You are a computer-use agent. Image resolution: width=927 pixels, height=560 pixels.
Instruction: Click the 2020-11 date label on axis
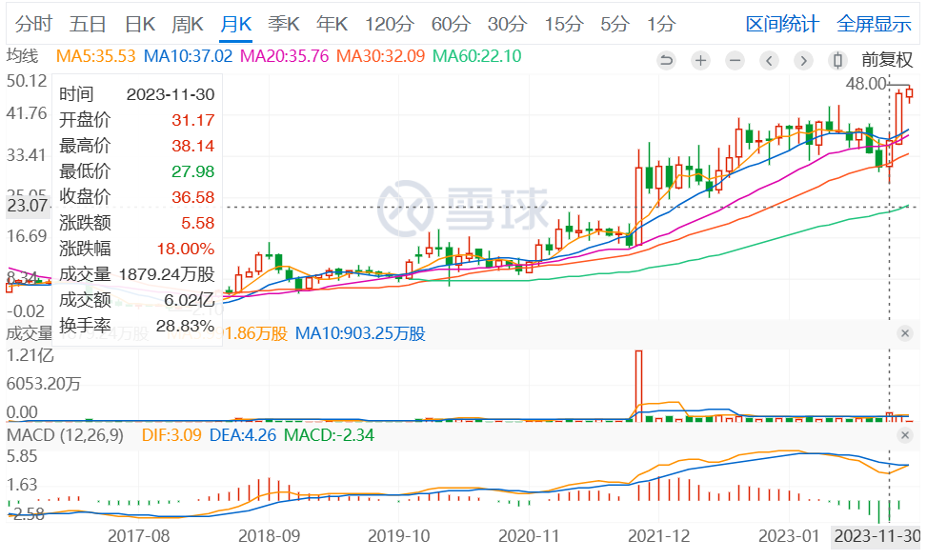pyautogui.click(x=529, y=536)
